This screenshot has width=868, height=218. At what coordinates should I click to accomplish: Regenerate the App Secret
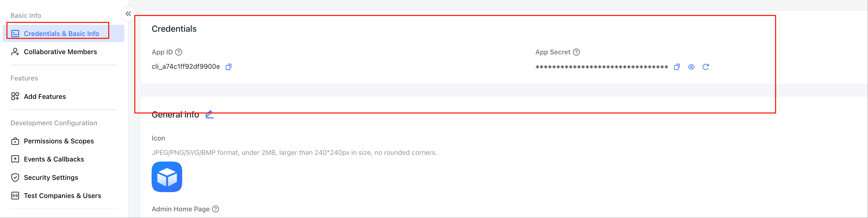point(705,67)
